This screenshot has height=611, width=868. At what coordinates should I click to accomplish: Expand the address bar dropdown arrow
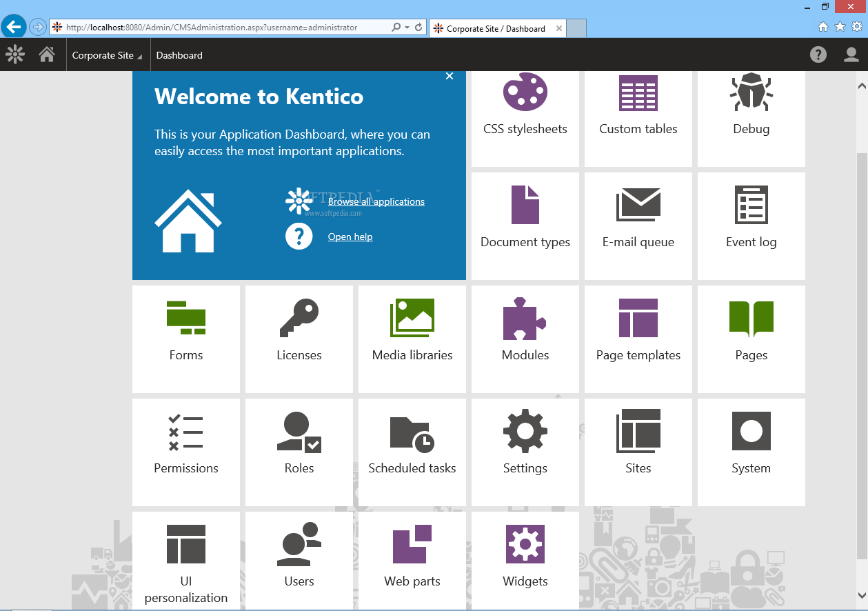click(407, 28)
